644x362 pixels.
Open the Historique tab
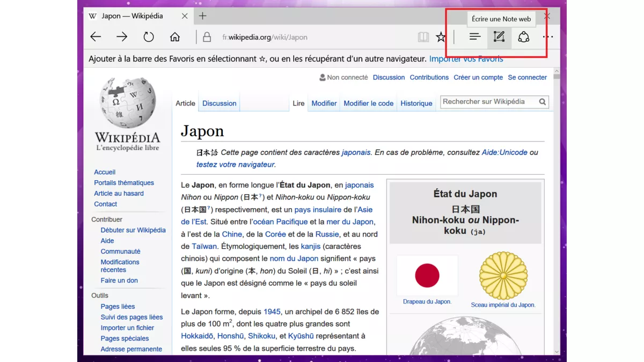point(416,104)
